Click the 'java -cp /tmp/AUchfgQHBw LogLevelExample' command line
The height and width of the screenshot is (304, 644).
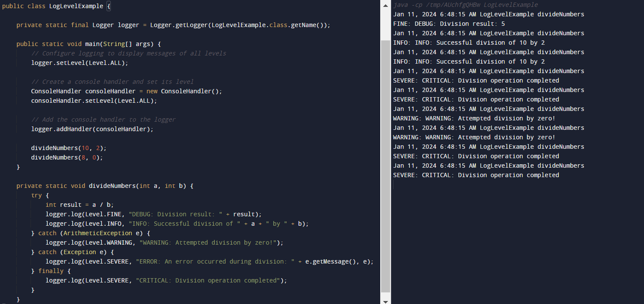tap(465, 5)
